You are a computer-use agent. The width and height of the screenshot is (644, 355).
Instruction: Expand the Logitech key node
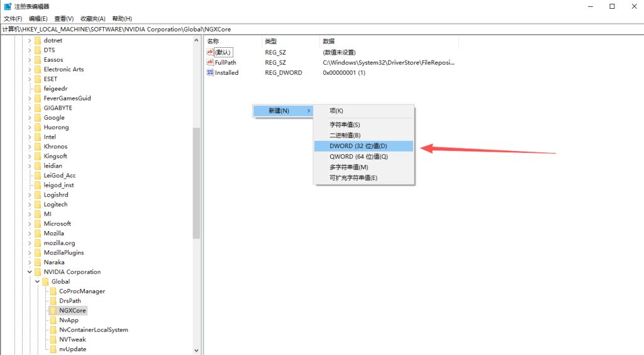[x=29, y=205]
